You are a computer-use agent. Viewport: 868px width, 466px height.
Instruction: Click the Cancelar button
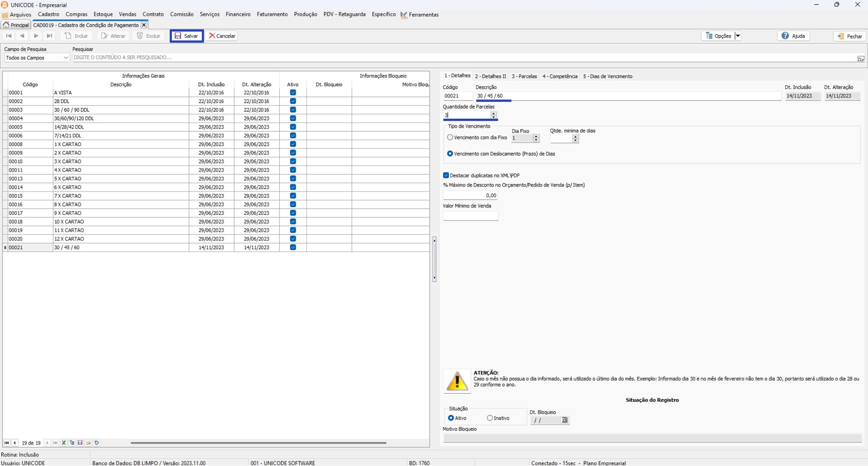tap(221, 36)
